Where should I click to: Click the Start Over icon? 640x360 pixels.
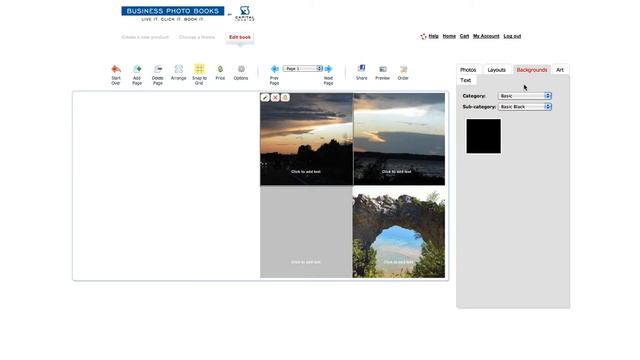tap(116, 69)
